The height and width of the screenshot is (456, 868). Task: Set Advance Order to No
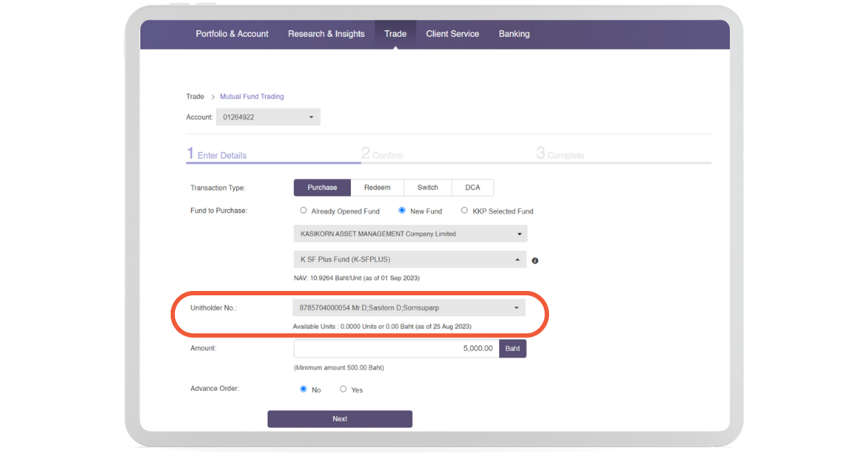coord(304,389)
